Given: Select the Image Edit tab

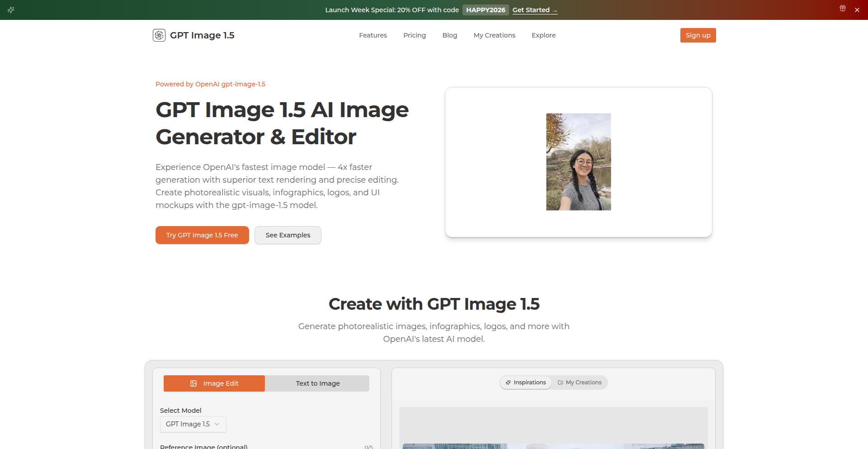Looking at the screenshot, I should (214, 383).
